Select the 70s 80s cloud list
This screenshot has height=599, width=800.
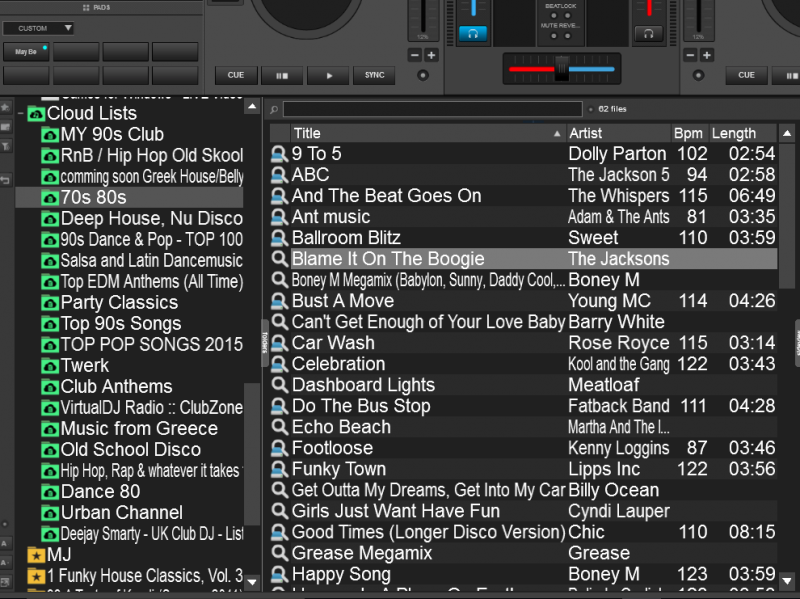(x=130, y=197)
